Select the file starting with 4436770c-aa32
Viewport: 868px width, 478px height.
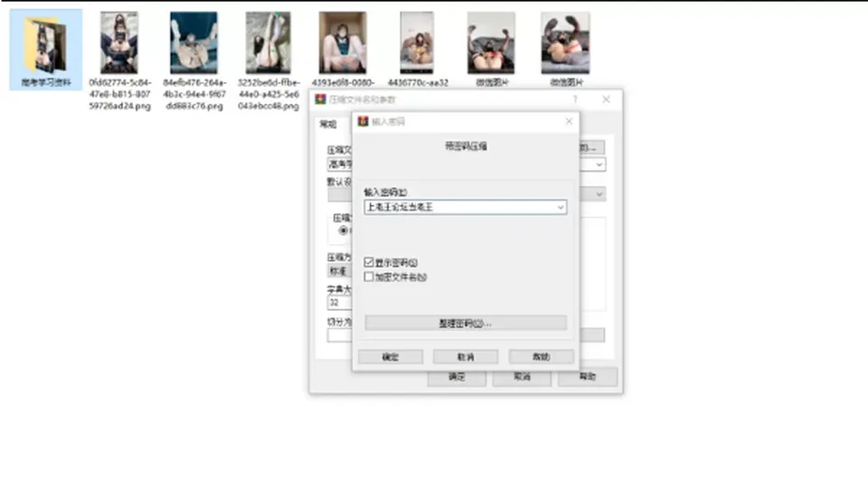[417, 50]
